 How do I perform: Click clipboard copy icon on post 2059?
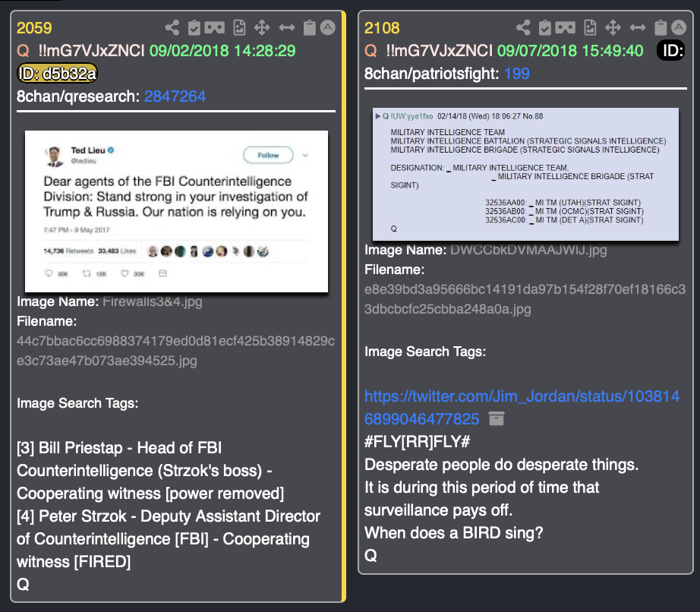309,27
